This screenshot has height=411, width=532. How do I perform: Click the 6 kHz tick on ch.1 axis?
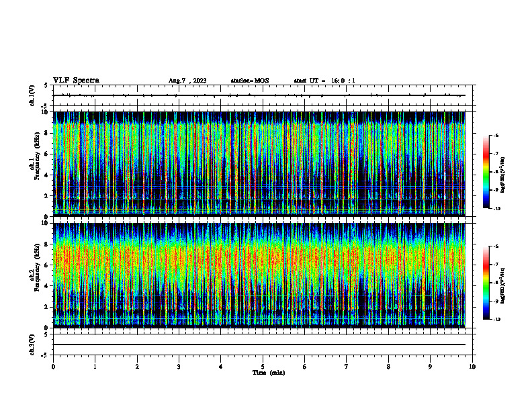(47, 154)
